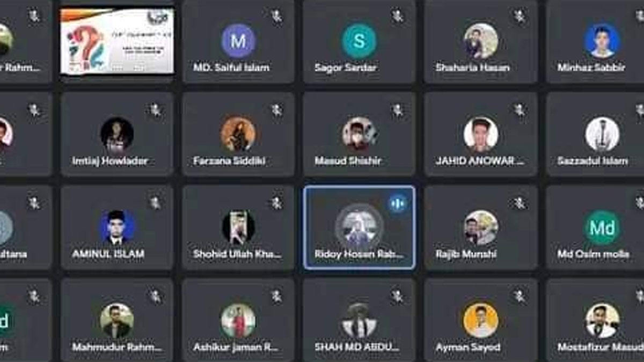Click the muted mic icon on Farzana Siddiki's tile
The height and width of the screenshot is (362, 644).
click(x=276, y=110)
